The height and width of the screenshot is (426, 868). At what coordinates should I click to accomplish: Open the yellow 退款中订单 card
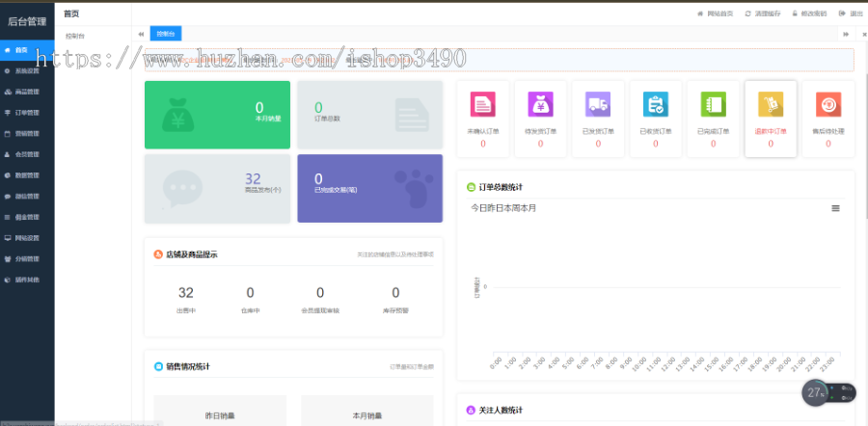click(771, 119)
